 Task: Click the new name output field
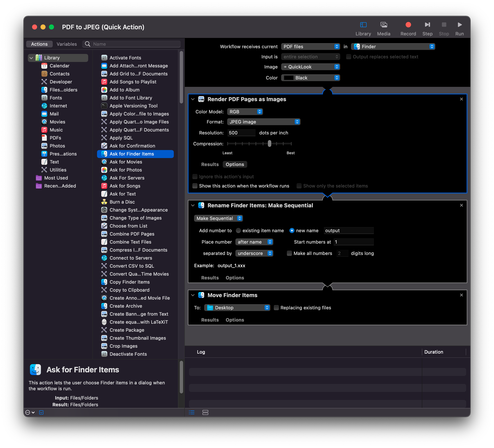[x=348, y=231]
